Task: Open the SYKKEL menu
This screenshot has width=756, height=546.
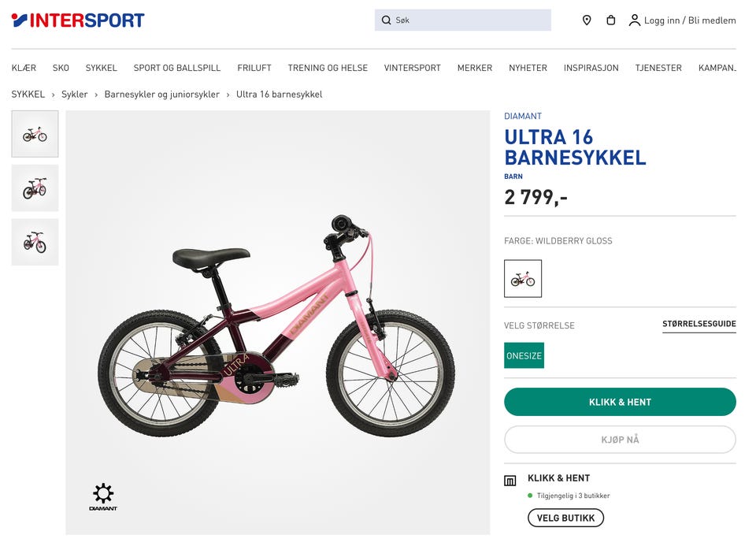Action: pos(101,68)
